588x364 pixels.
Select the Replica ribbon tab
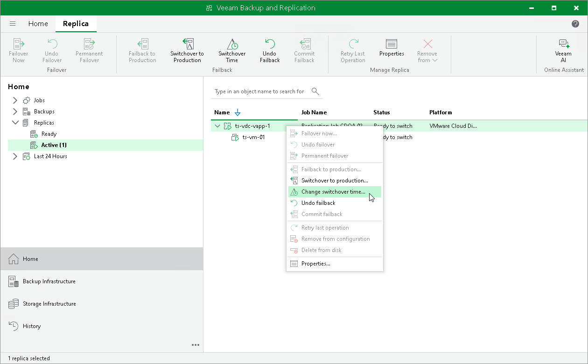coord(76,24)
